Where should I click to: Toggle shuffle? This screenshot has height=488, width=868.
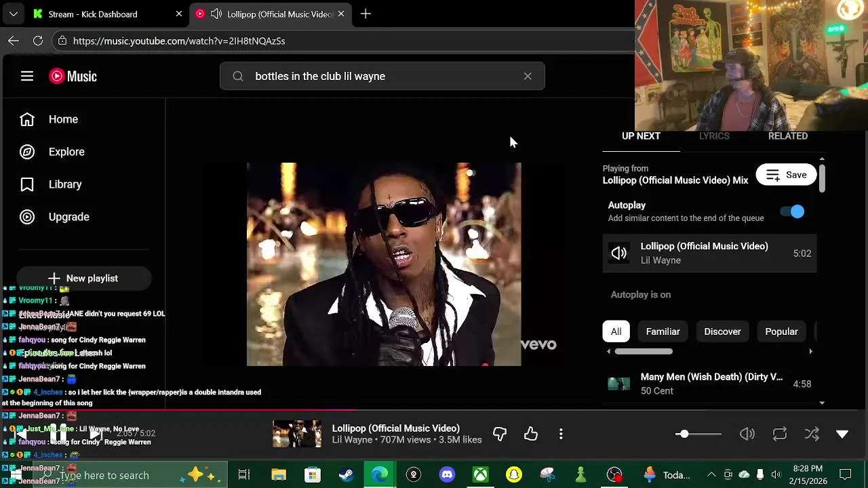click(x=812, y=434)
